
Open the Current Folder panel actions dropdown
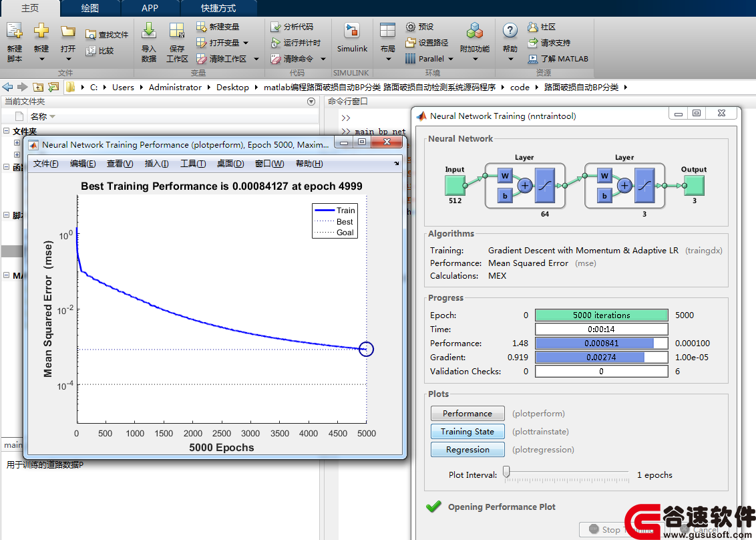click(311, 102)
